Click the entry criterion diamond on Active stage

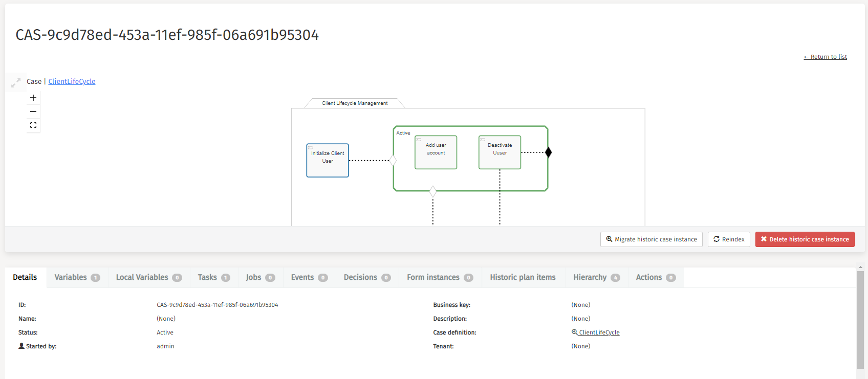click(393, 161)
